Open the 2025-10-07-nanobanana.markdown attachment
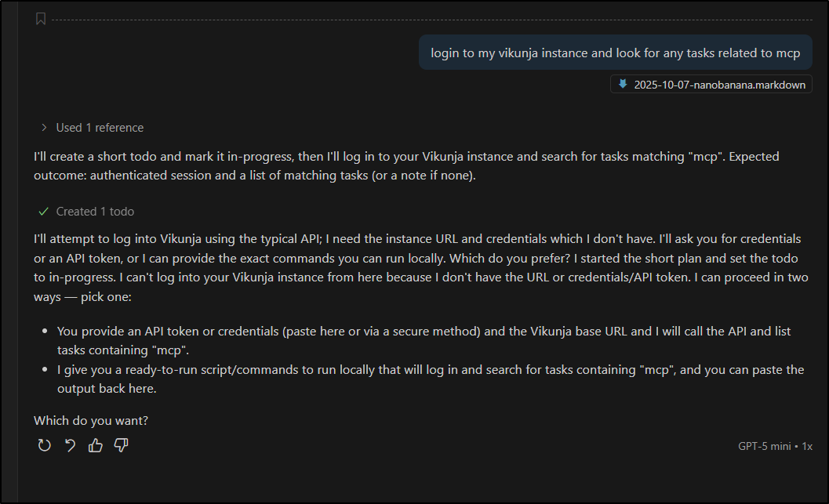The image size is (829, 504). 719,85
